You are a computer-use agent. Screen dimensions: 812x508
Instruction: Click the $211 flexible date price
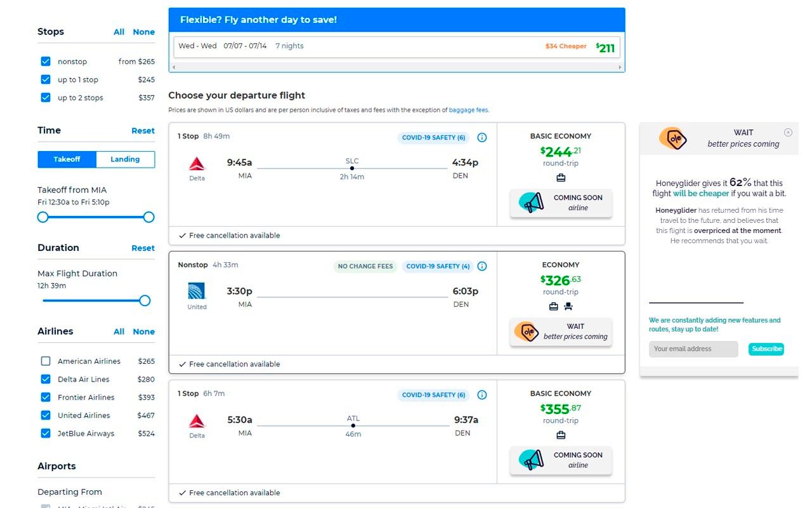(x=605, y=48)
